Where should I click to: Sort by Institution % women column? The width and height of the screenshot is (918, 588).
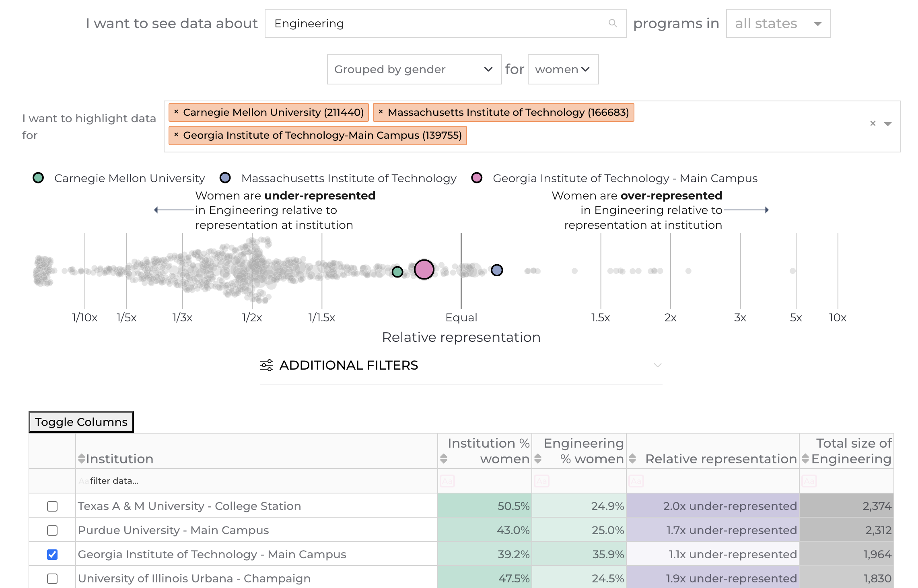(x=444, y=458)
